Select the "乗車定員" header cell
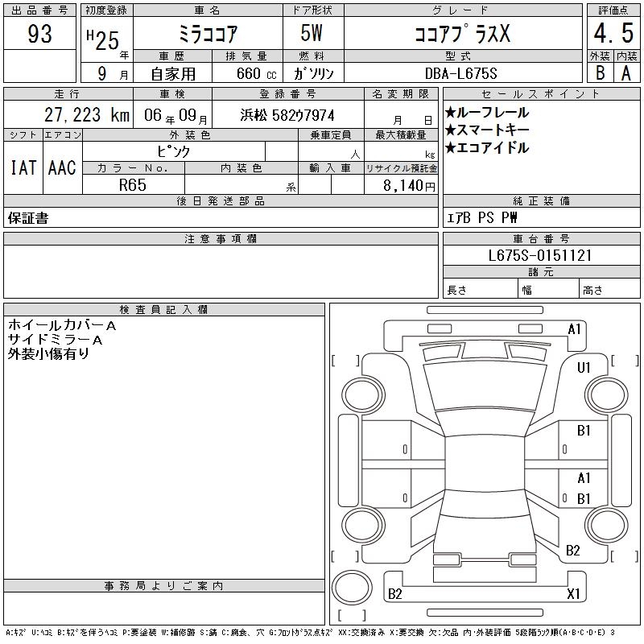This screenshot has width=644, height=644. pos(331,135)
